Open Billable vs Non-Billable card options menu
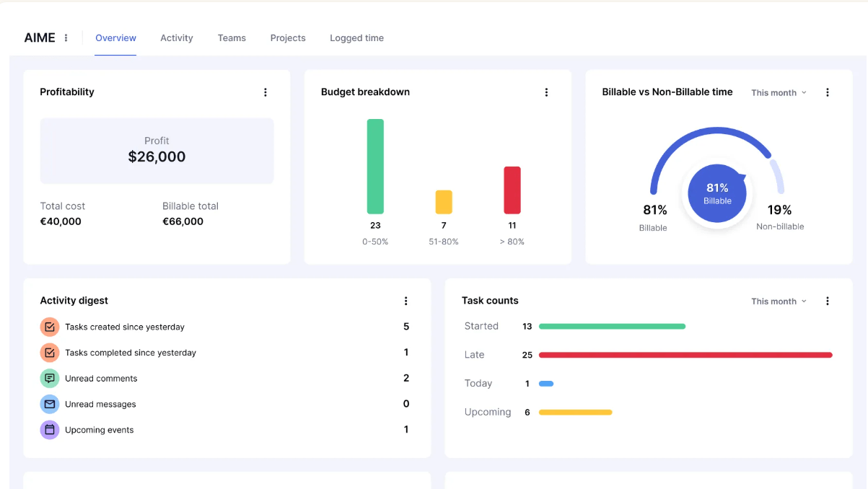This screenshot has width=868, height=489. tap(828, 92)
